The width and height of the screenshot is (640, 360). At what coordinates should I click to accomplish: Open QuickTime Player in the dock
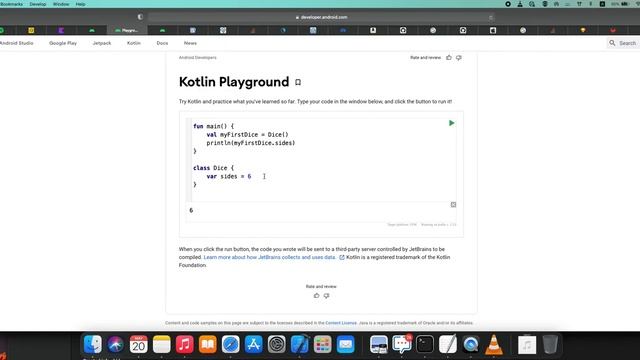click(x=471, y=344)
